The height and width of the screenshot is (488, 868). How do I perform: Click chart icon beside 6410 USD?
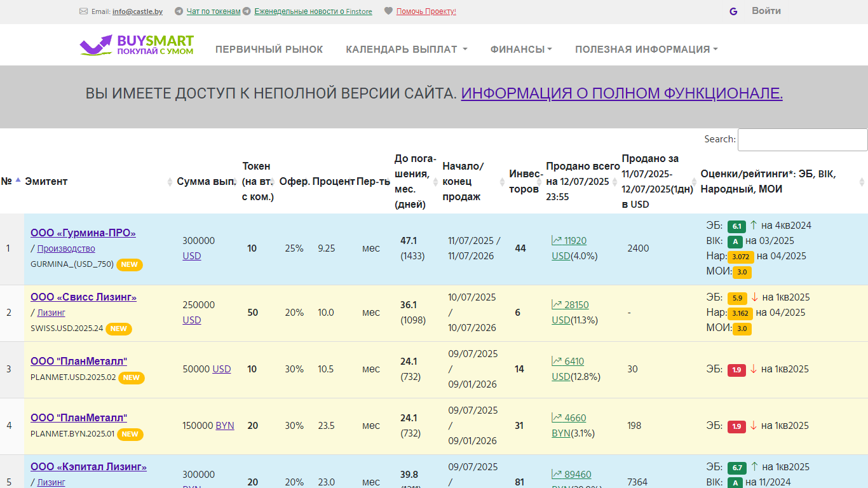(557, 361)
